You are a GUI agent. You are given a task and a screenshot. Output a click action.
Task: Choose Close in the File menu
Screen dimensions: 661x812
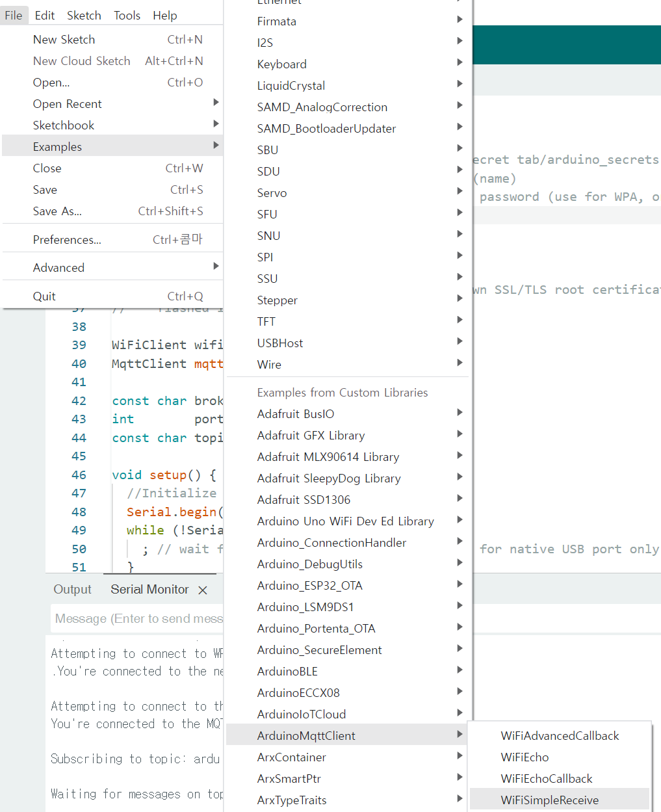(x=112, y=168)
